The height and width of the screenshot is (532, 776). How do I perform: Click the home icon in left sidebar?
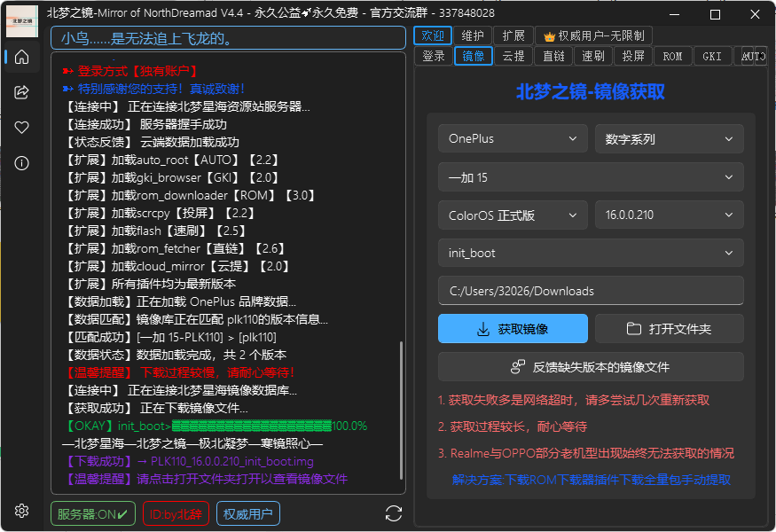point(21,55)
